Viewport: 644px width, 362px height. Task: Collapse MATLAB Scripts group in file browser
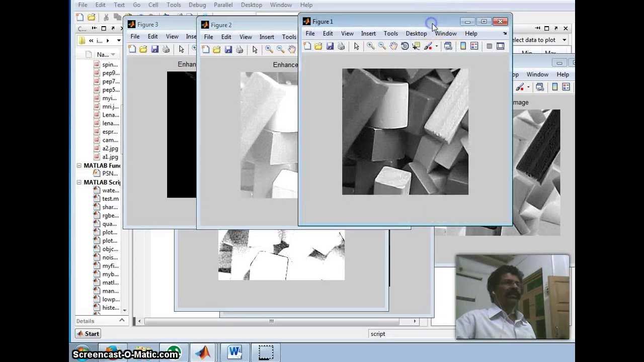click(x=79, y=182)
